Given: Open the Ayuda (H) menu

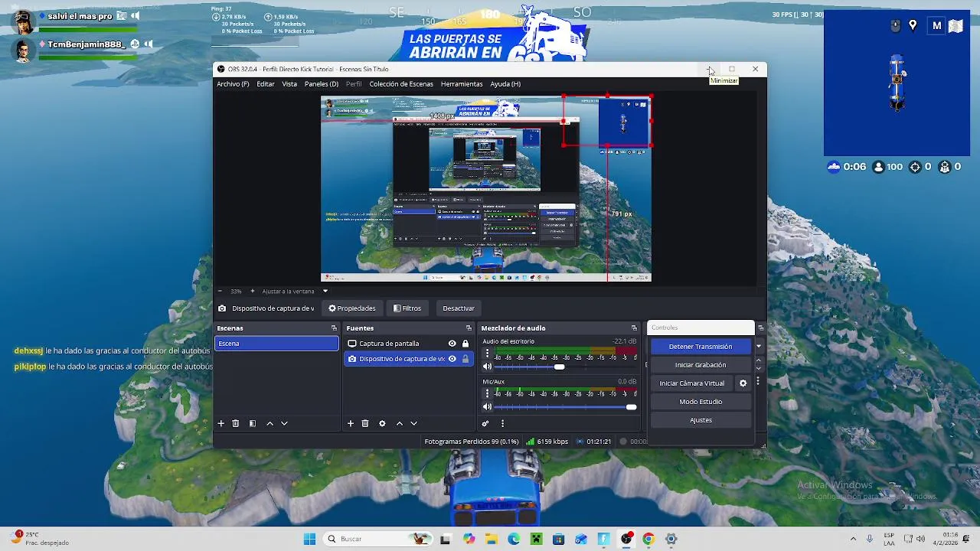Looking at the screenshot, I should pyautogui.click(x=505, y=84).
